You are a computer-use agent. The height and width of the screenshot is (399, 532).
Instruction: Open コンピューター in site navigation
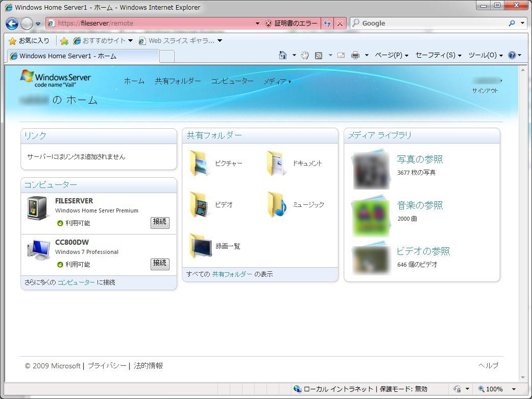point(232,81)
